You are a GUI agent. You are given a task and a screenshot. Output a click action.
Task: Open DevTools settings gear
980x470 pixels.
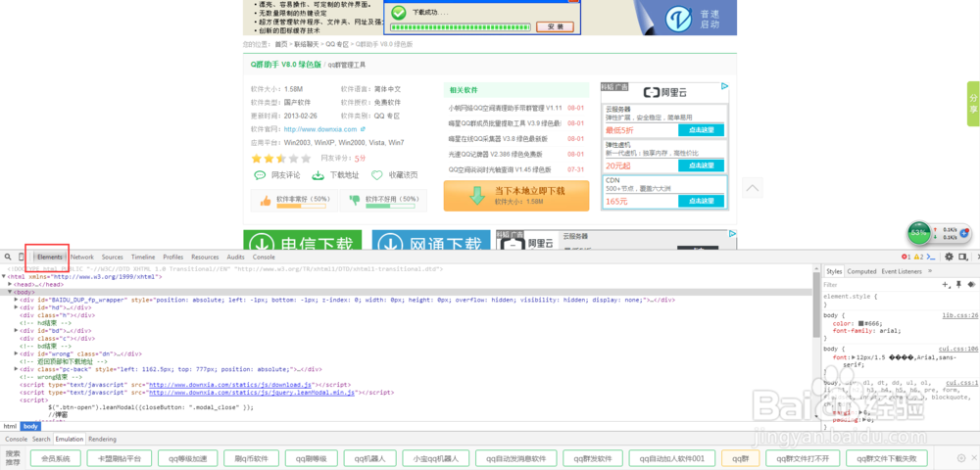point(949,257)
